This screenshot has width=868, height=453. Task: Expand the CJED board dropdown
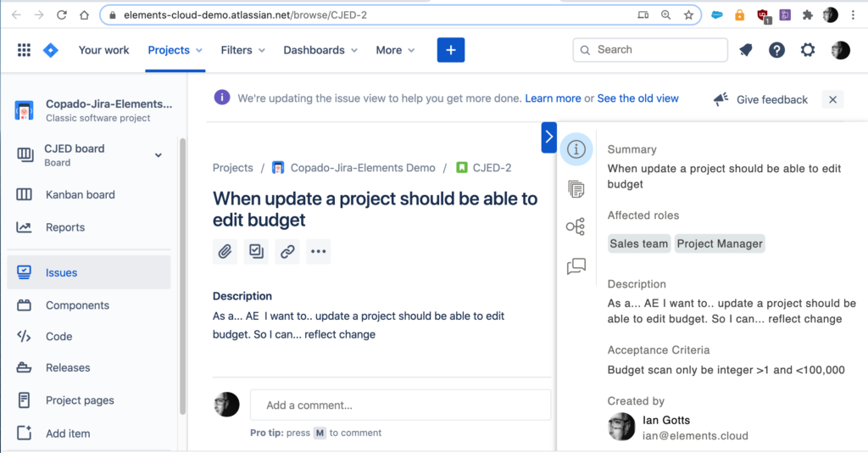[158, 154]
